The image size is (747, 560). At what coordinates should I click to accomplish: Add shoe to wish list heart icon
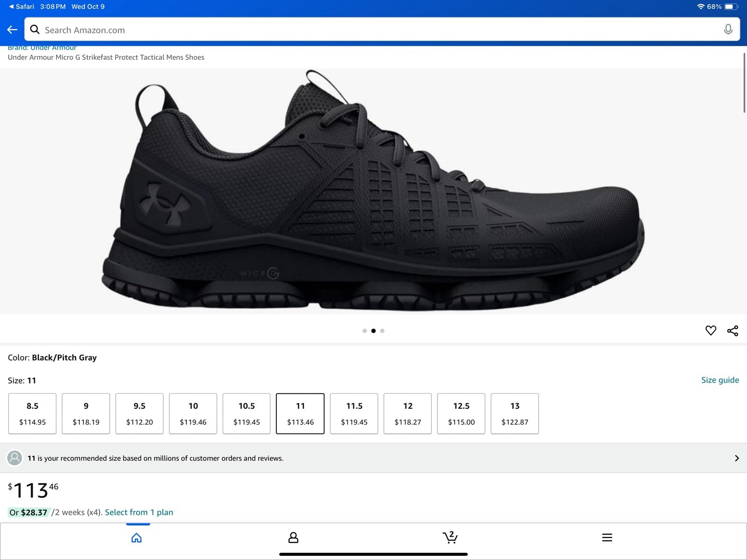(x=711, y=331)
